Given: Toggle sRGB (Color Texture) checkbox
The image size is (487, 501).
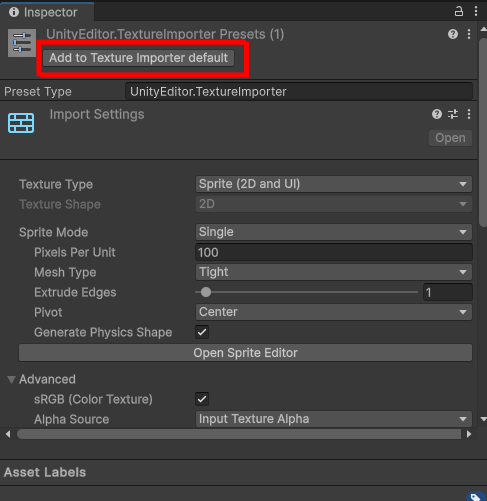Looking at the screenshot, I should click(202, 399).
